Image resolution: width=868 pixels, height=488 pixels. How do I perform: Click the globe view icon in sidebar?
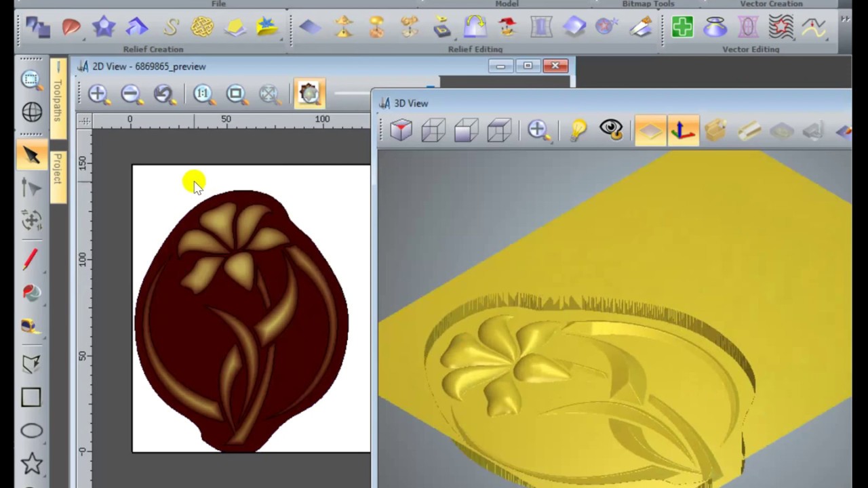pos(31,112)
